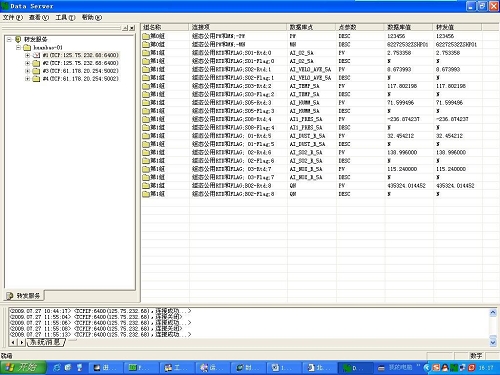Click the Windows 开始 Start button
This screenshot has height=375, width=500.
(x=23, y=367)
